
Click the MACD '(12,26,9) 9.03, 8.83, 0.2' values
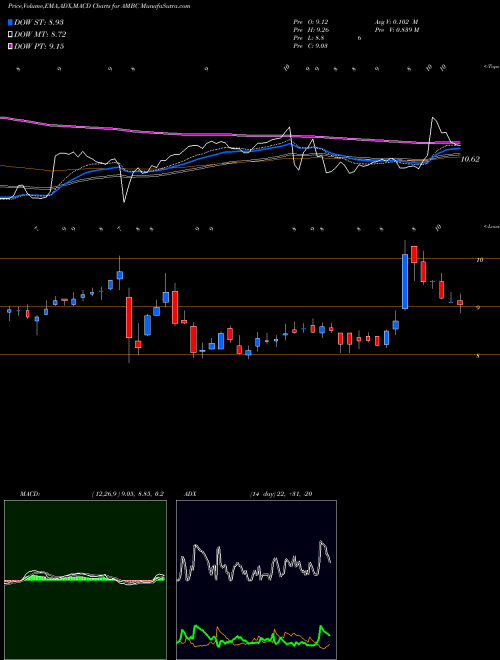pyautogui.click(x=127, y=494)
